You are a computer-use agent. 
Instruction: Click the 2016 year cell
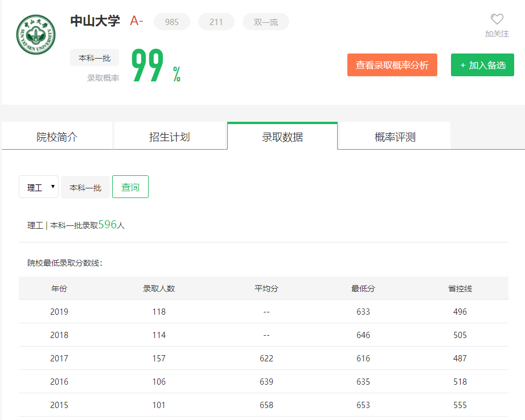click(x=59, y=381)
